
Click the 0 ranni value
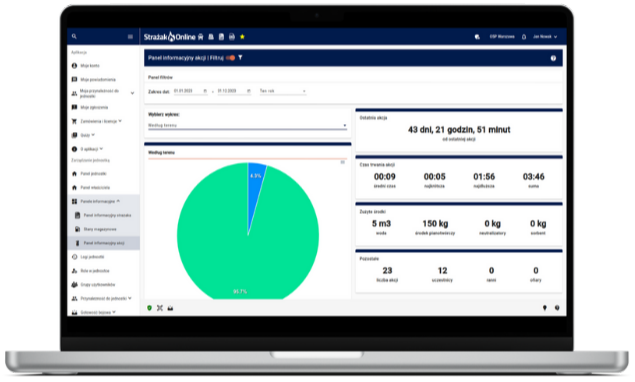click(x=491, y=271)
